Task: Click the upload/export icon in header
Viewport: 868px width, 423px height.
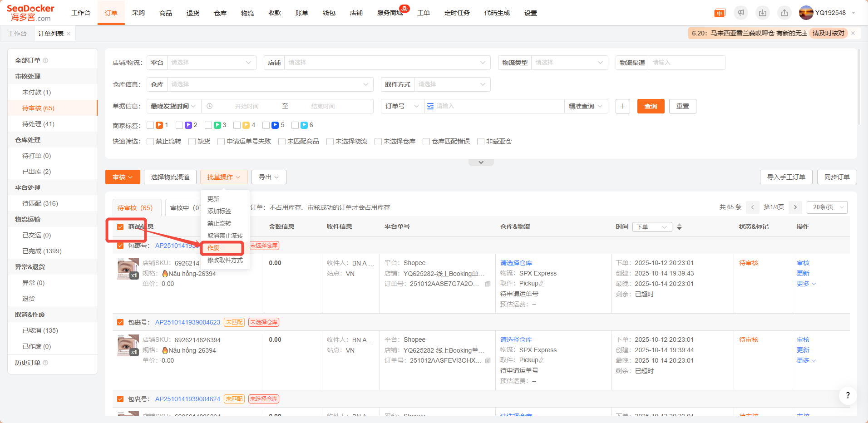Action: 784,13
